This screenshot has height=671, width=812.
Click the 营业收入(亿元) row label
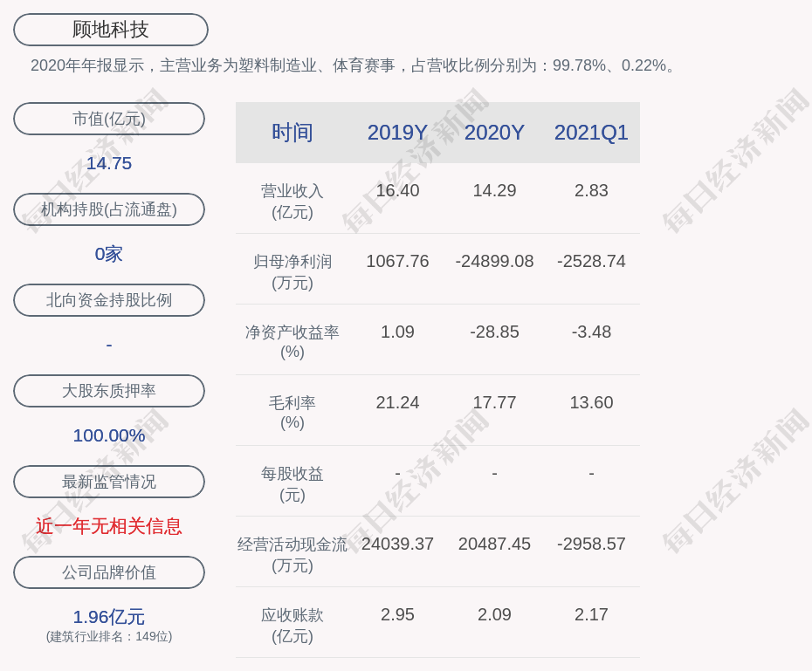coord(292,202)
